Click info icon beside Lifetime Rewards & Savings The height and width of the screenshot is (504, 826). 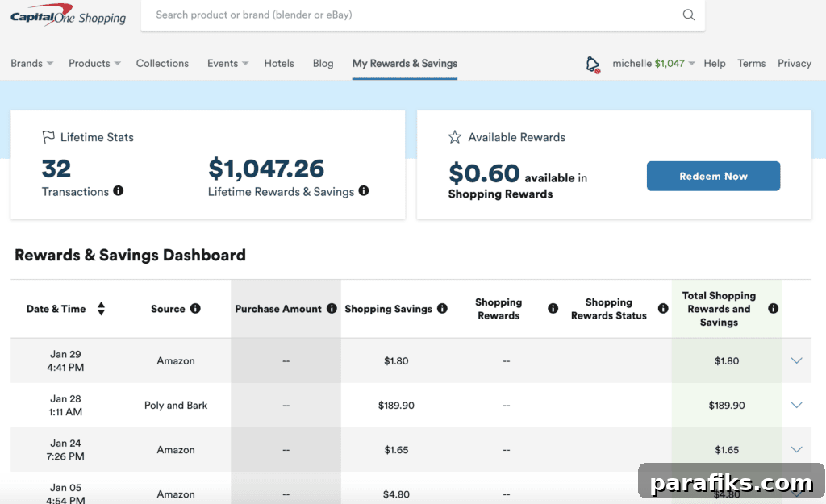pyautogui.click(x=364, y=190)
